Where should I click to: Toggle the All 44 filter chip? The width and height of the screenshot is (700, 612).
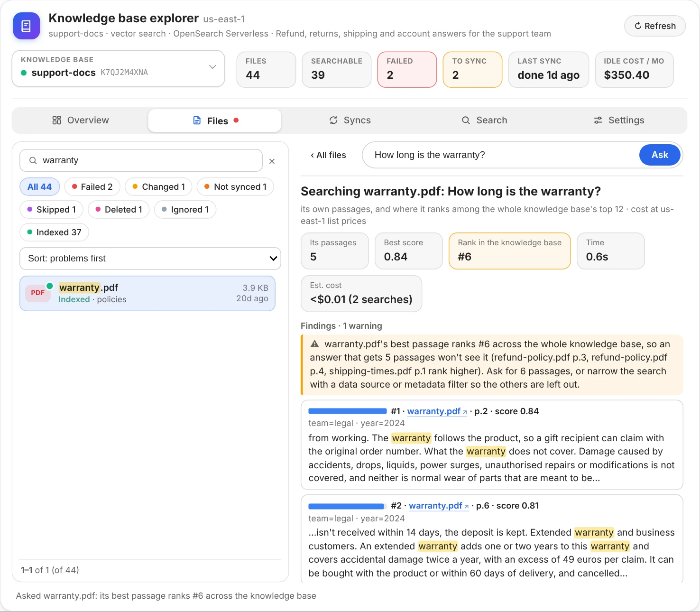(39, 187)
